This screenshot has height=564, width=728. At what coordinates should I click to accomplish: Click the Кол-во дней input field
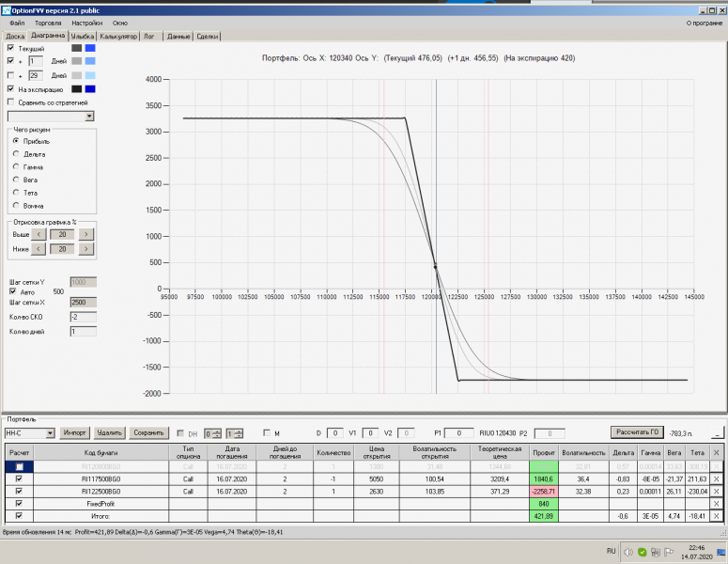click(83, 331)
